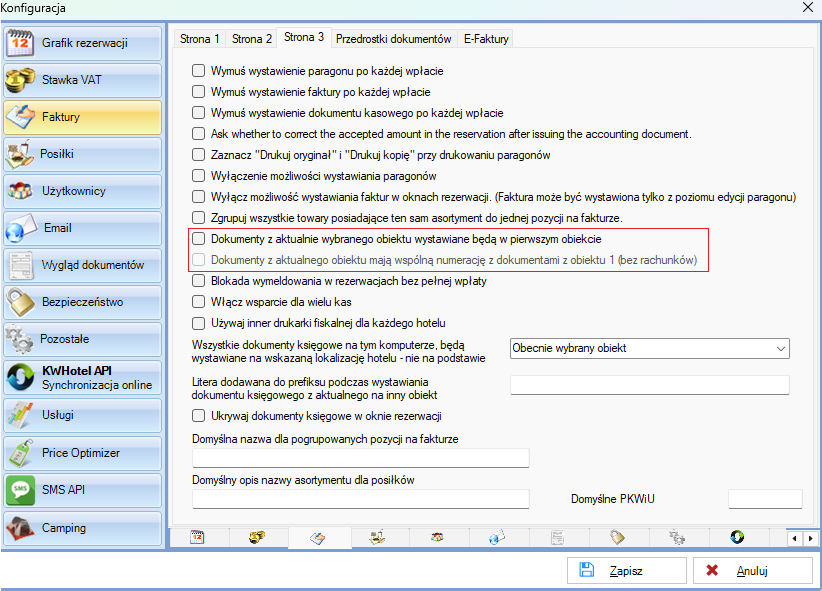Click into the Domyślne PKWiU field

pos(764,499)
